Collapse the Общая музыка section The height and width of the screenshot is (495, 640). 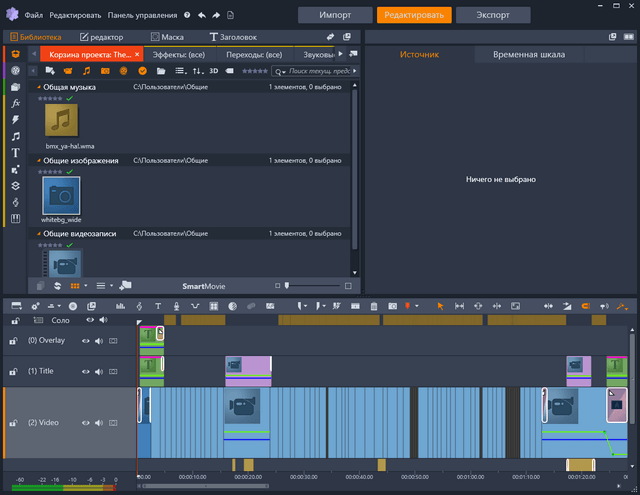(40, 88)
